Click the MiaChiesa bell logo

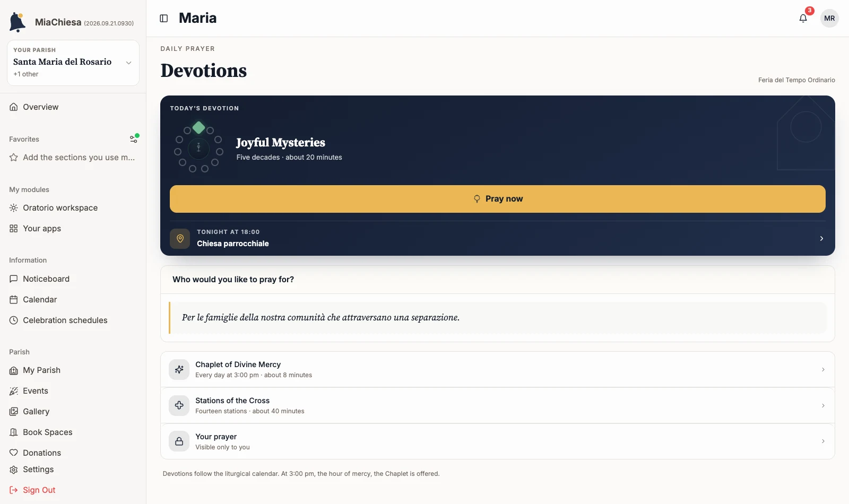(x=18, y=22)
